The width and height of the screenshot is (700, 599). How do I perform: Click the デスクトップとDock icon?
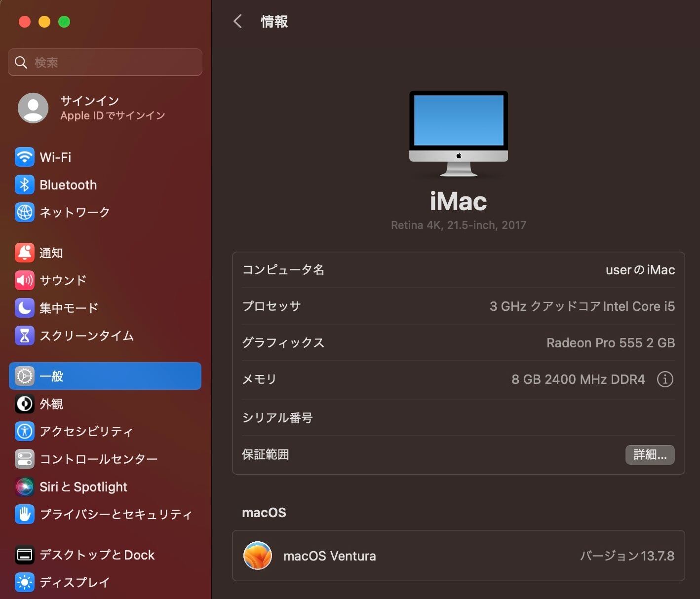pyautogui.click(x=25, y=555)
